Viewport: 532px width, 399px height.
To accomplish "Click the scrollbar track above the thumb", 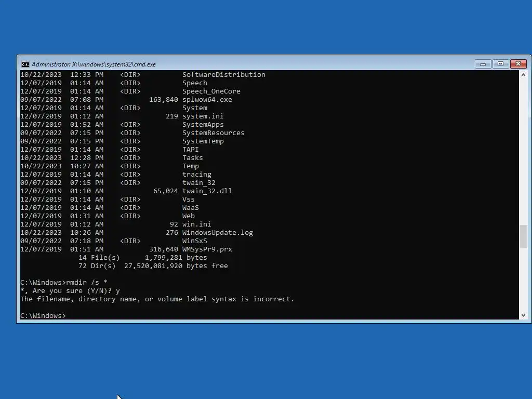I will [523, 152].
